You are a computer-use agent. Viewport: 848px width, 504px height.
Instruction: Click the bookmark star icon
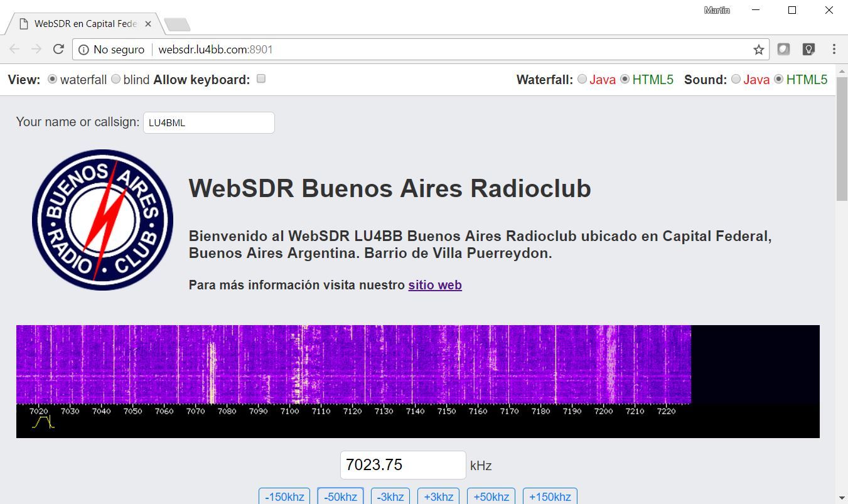point(758,50)
